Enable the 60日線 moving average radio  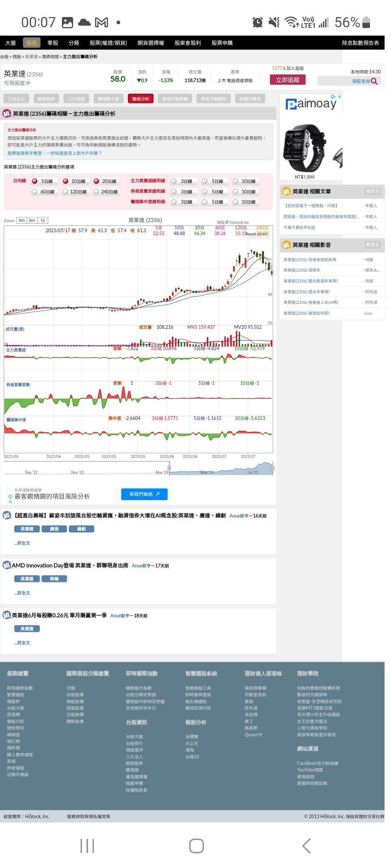coord(35,191)
